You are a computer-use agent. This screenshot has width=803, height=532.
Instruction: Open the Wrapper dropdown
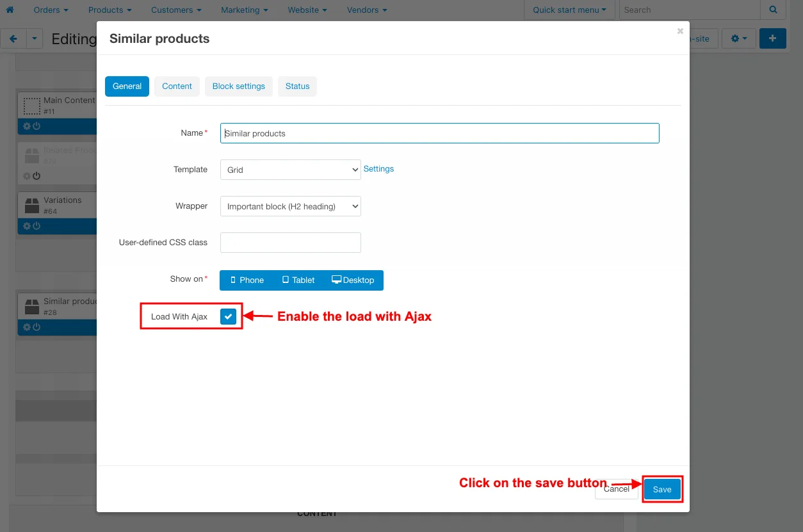click(291, 206)
